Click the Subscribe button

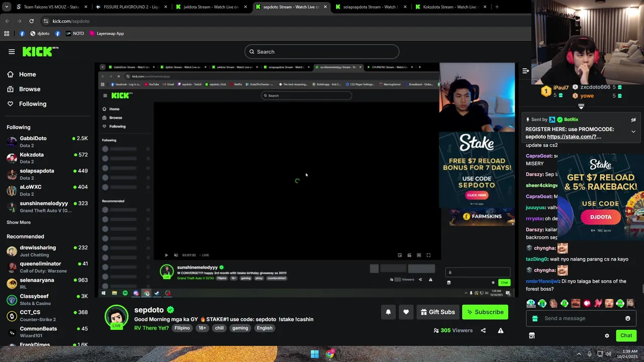click(x=485, y=312)
